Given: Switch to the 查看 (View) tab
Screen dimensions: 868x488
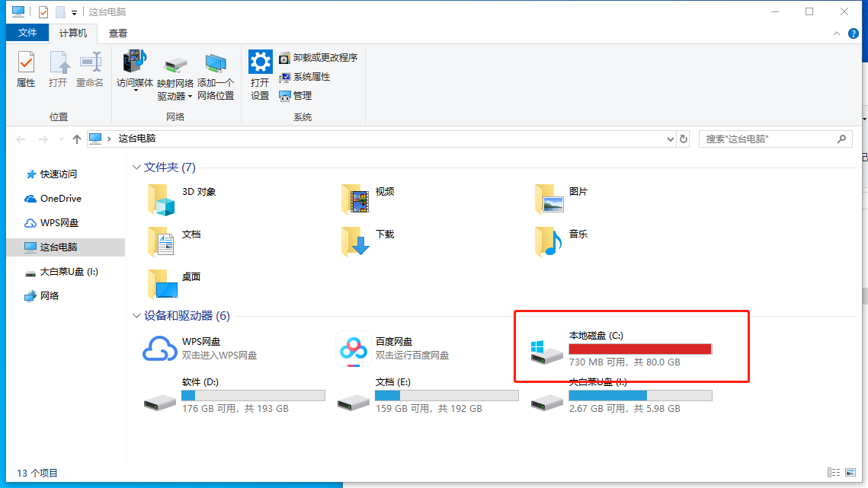Looking at the screenshot, I should [x=118, y=33].
